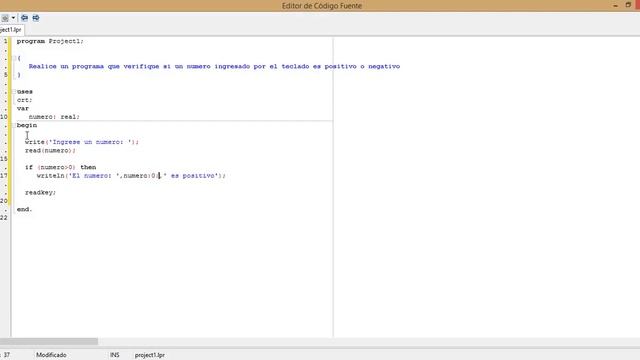640x360 pixels.
Task: Collapse the comment block fold at the brace
Action: coord(14,58)
